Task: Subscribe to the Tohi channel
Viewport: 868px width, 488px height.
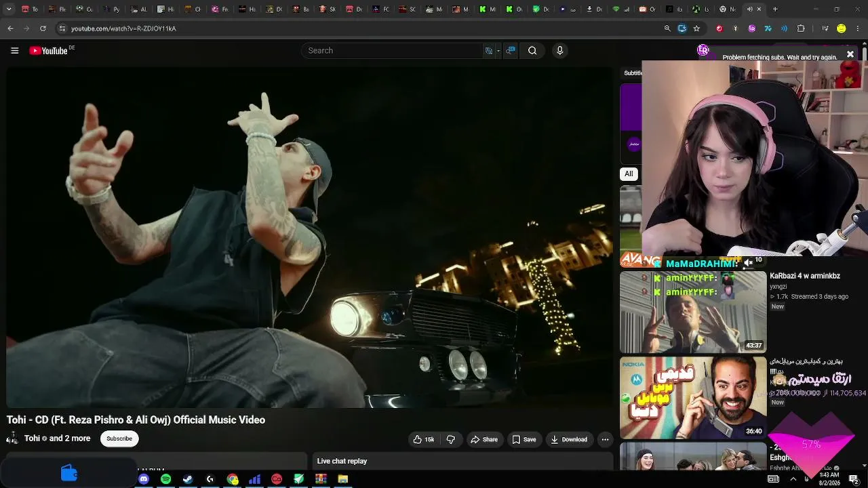Action: pos(119,439)
